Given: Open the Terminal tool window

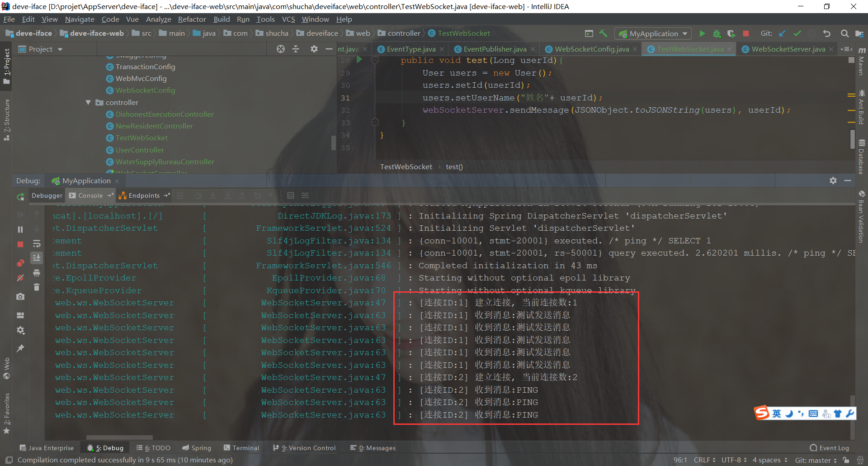Looking at the screenshot, I should [241, 448].
